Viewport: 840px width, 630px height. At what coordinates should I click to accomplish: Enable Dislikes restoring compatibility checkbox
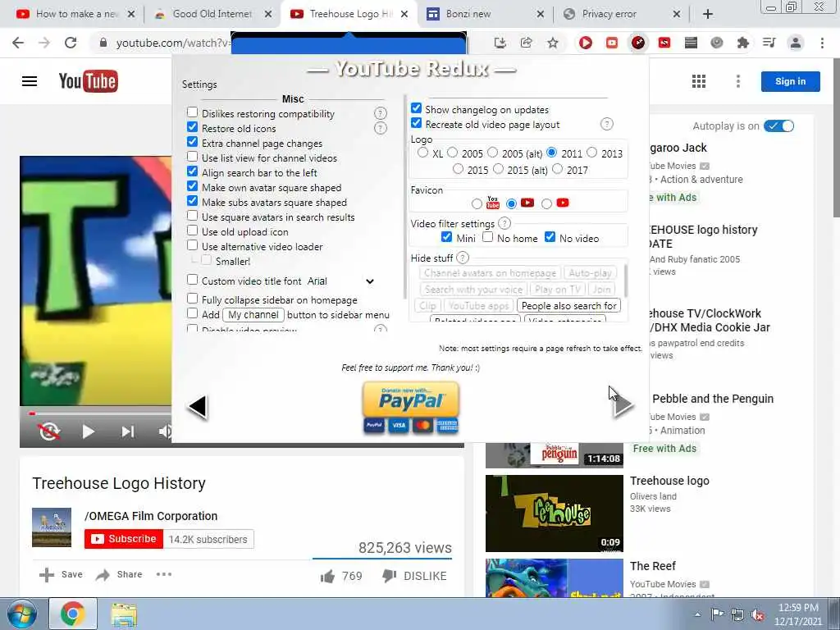click(x=192, y=112)
